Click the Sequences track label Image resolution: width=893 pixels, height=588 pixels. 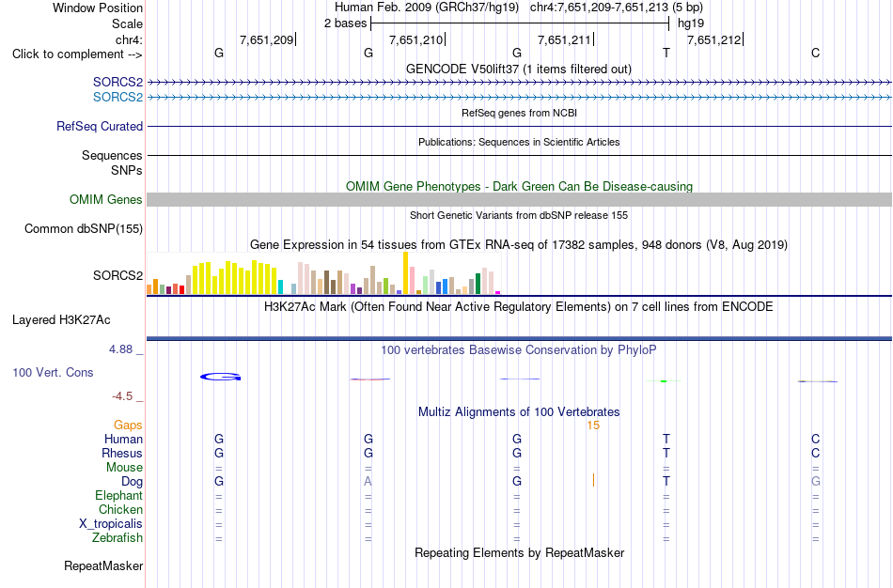tap(112, 155)
